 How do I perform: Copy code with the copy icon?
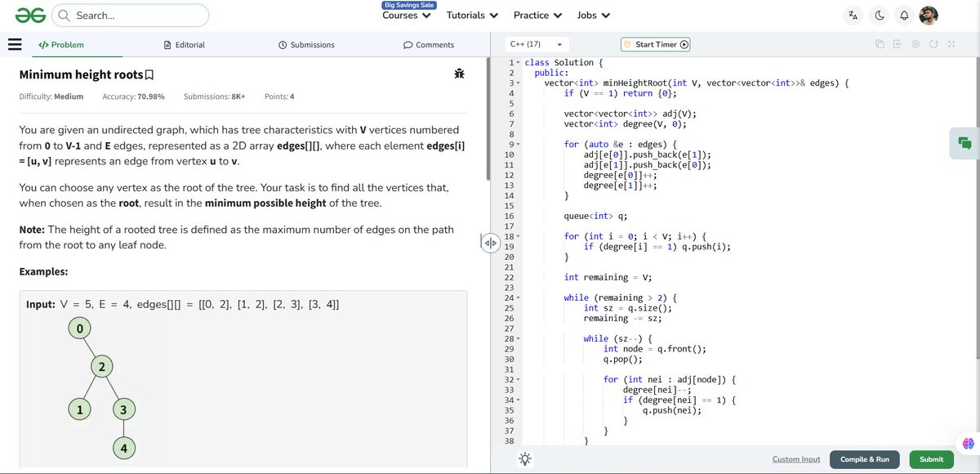880,44
